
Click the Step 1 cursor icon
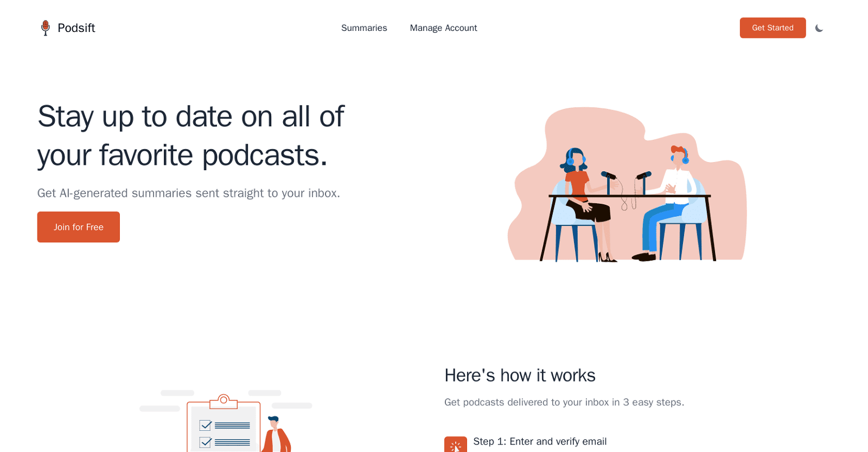tap(456, 444)
